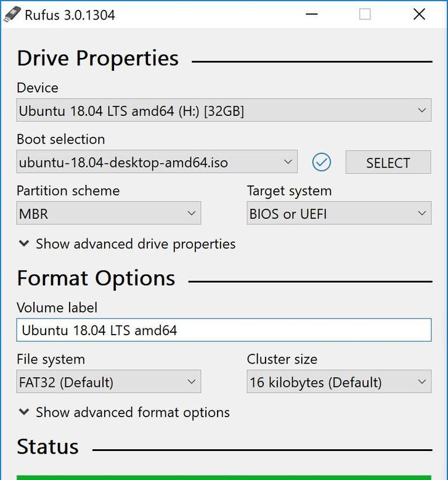Click the SELECT button

(x=388, y=162)
